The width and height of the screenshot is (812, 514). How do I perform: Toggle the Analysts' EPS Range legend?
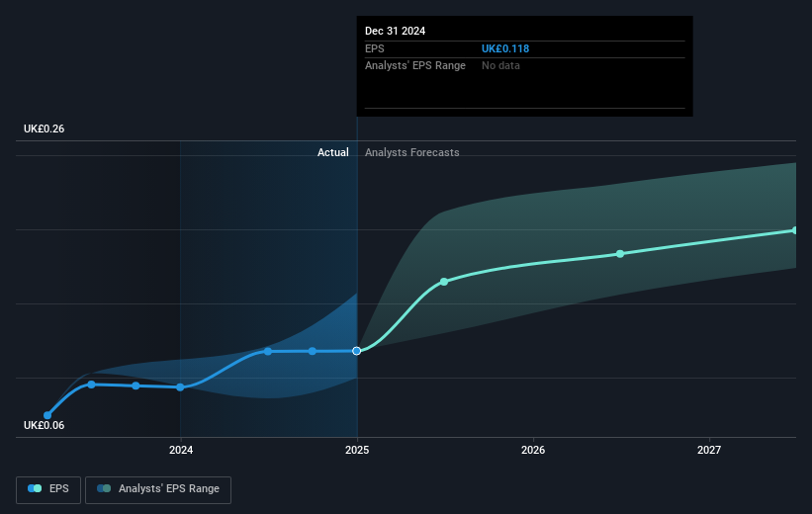click(158, 489)
